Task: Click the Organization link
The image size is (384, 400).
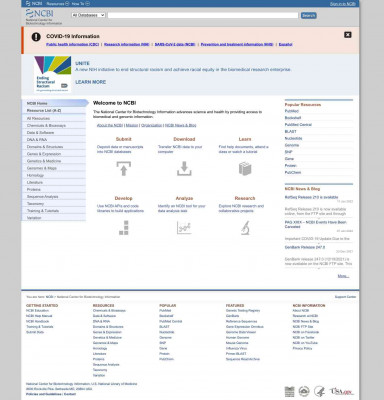Action: click(151, 125)
